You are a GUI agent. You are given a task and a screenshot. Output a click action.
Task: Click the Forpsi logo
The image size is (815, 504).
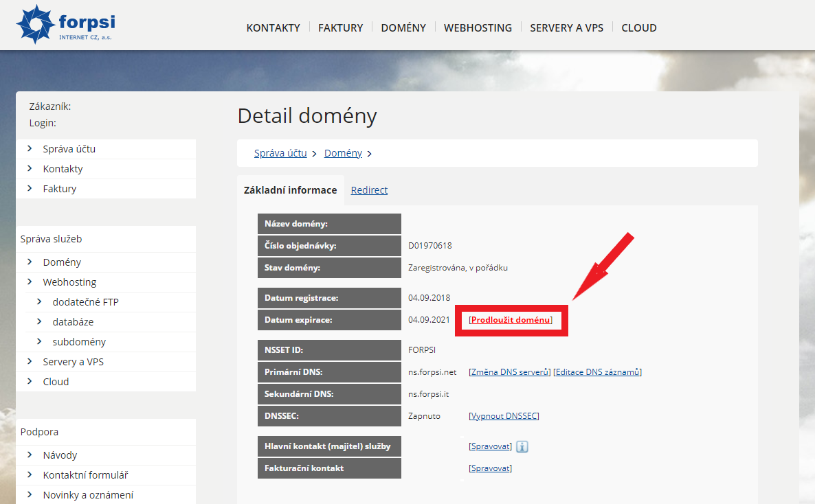pyautogui.click(x=65, y=24)
